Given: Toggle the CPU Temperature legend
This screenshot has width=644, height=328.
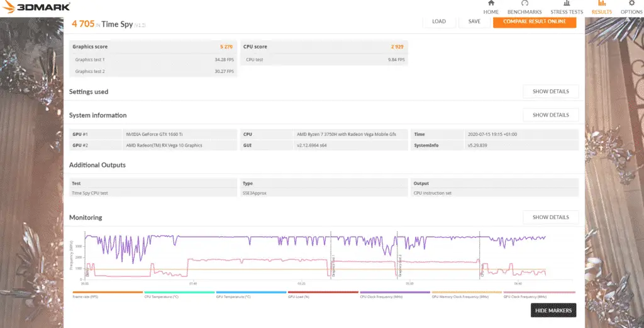Looking at the screenshot, I should (179, 294).
